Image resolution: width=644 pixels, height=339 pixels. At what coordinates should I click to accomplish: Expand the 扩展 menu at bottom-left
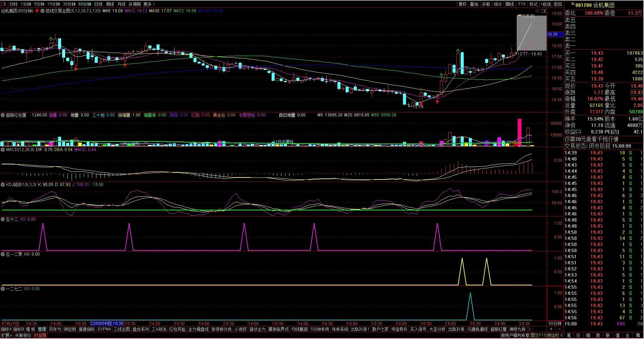coord(6,335)
